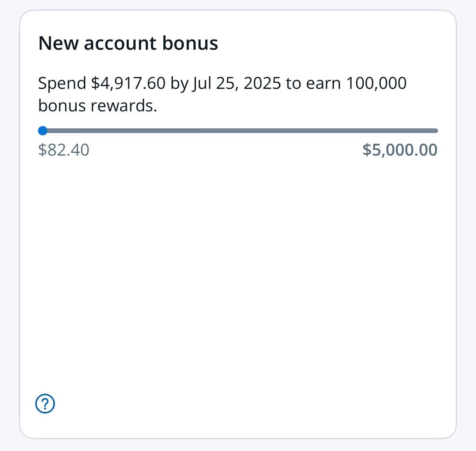
Task: Click the New account bonus heading
Action: [128, 43]
